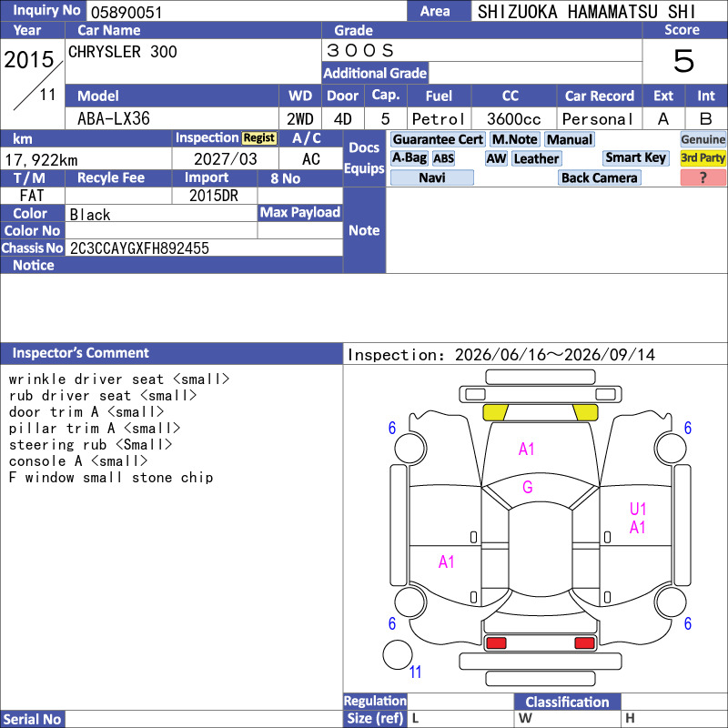Viewport: 728px width, 728px height.
Task: Click the G mark on the windshield
Action: tap(528, 487)
